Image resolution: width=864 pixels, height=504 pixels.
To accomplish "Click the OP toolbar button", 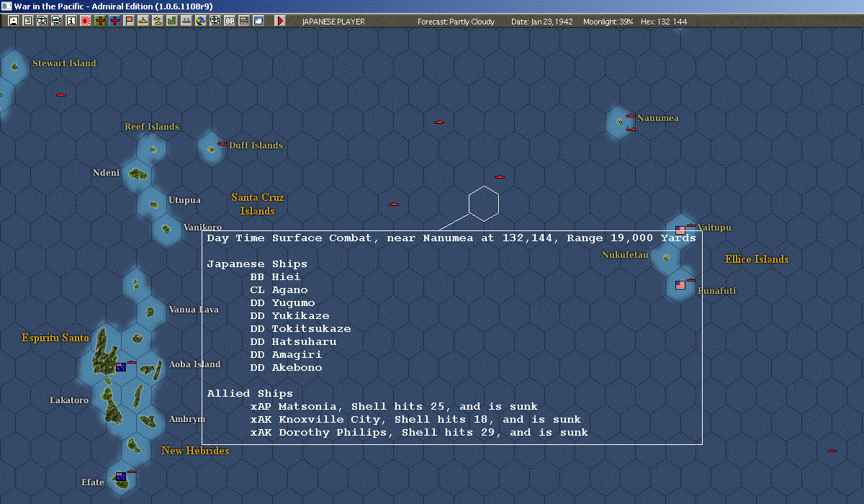I will (229, 21).
